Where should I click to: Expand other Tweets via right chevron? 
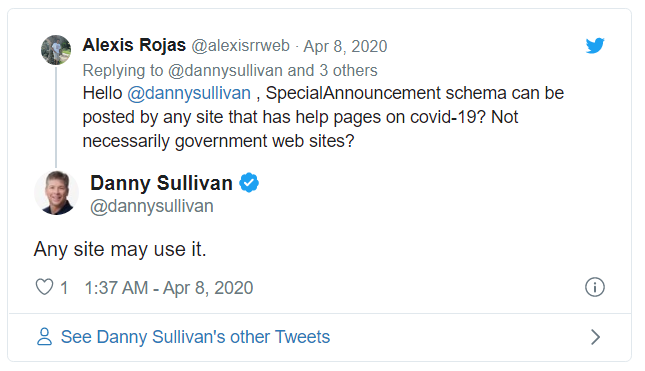click(x=595, y=337)
